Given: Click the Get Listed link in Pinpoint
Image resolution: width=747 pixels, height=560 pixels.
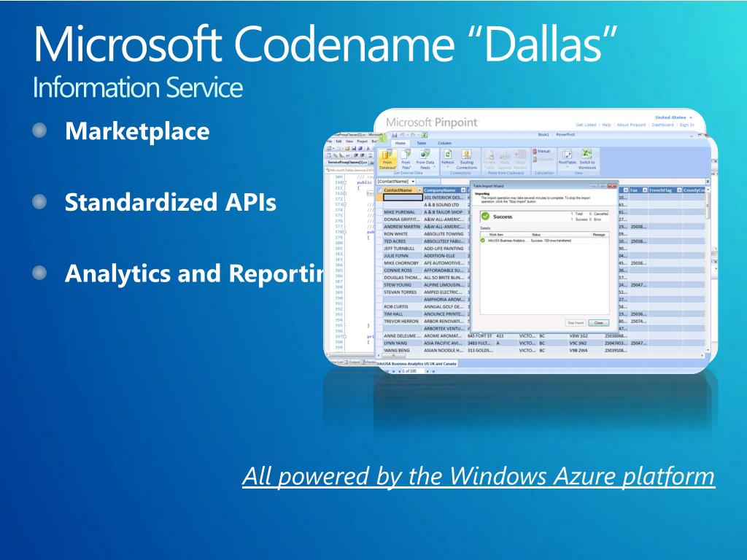Looking at the screenshot, I should click(586, 125).
